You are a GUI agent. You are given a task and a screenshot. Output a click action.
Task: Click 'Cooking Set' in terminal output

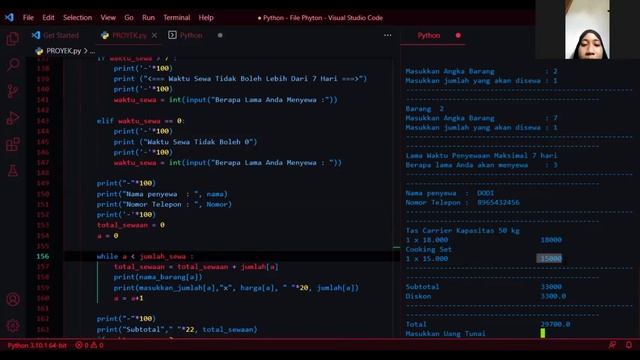tap(428, 249)
